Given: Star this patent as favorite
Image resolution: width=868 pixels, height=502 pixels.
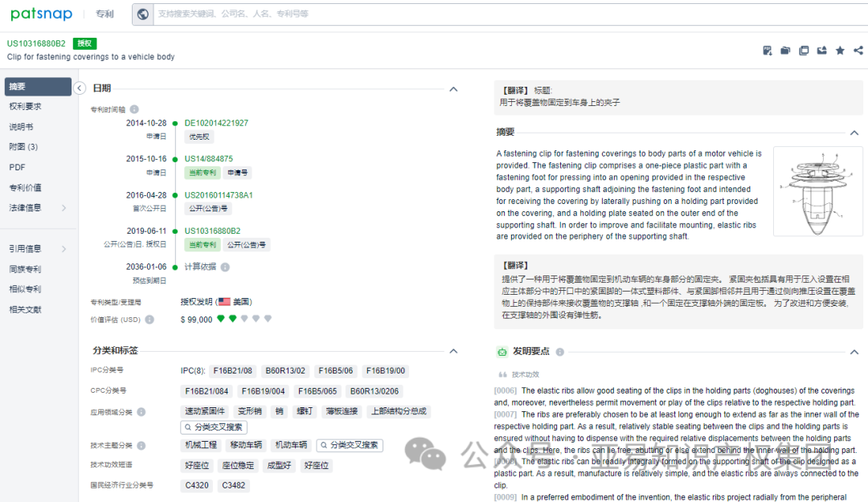Looking at the screenshot, I should (840, 50).
